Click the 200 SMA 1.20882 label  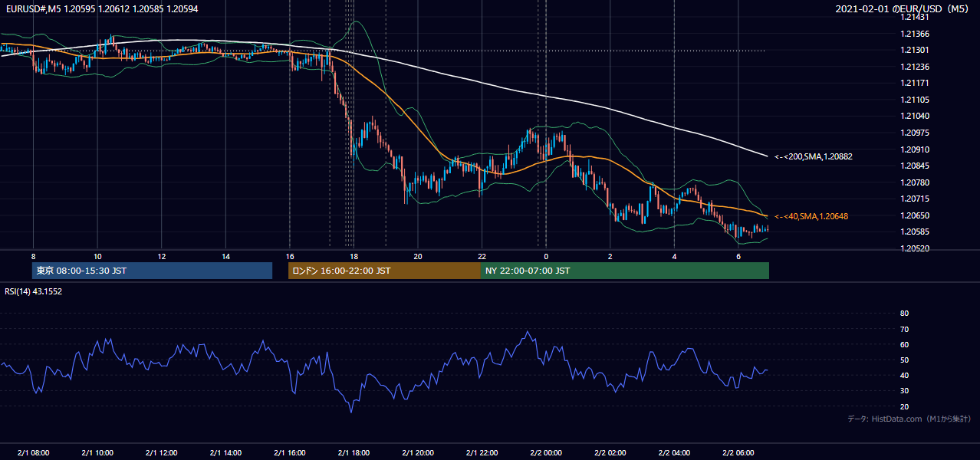click(814, 156)
